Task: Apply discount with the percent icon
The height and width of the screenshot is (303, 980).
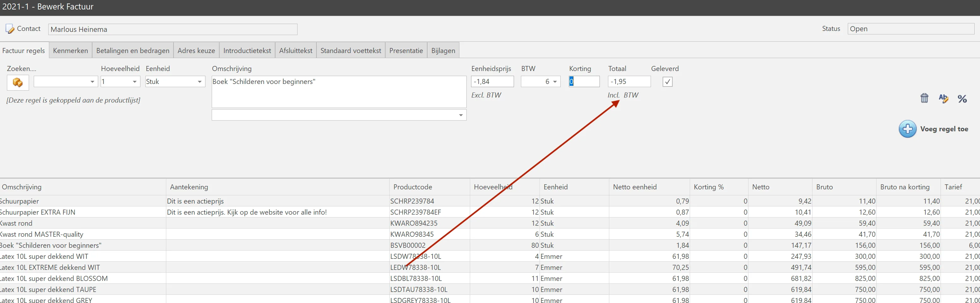Action: point(962,99)
